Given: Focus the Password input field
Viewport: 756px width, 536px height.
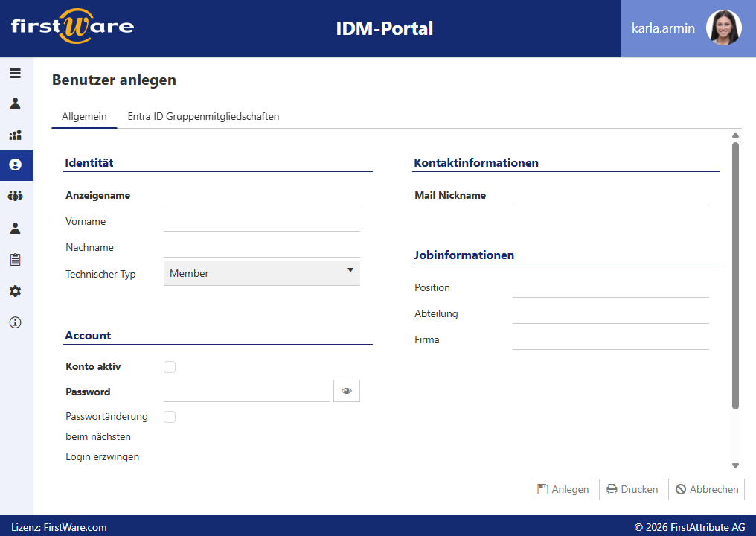Looking at the screenshot, I should click(x=246, y=392).
